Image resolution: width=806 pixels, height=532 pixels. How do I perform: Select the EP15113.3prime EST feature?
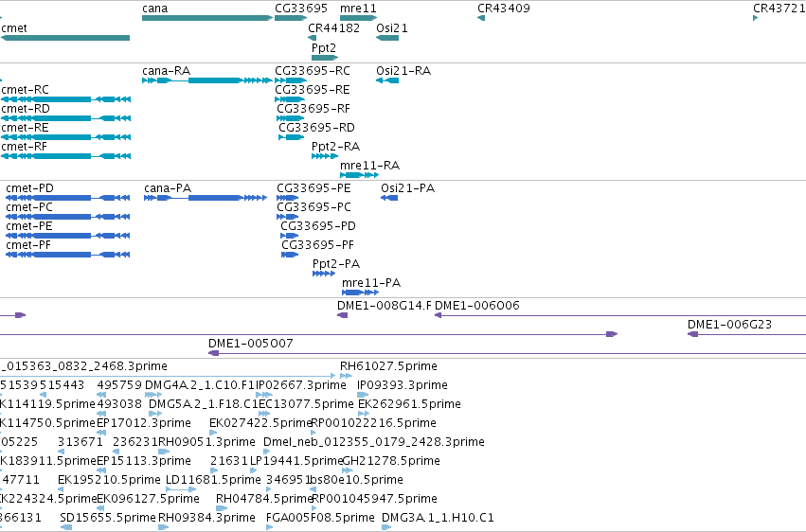point(101,470)
